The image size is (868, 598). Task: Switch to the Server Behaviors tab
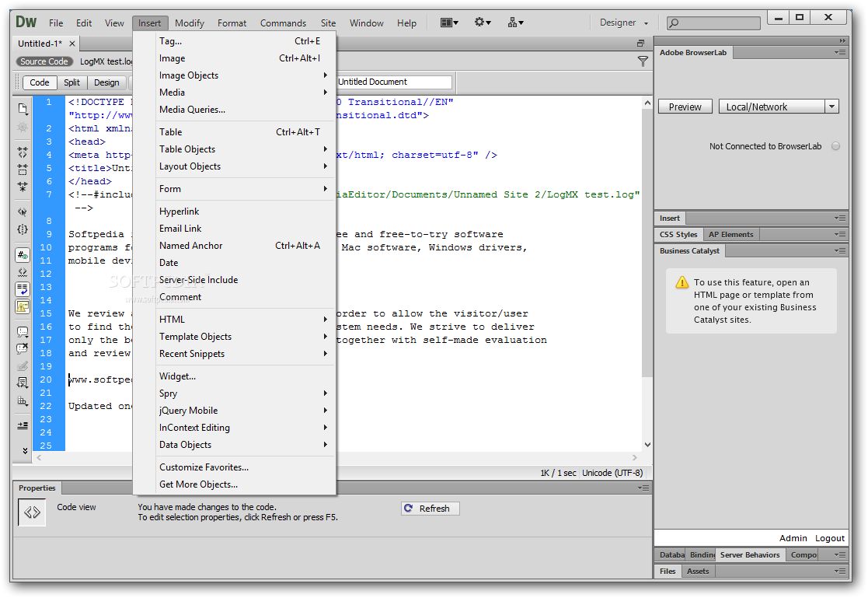click(x=750, y=554)
